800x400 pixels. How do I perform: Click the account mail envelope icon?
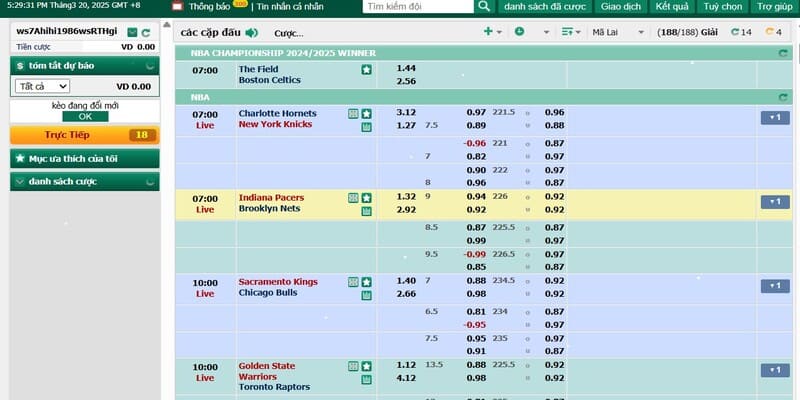(x=132, y=32)
